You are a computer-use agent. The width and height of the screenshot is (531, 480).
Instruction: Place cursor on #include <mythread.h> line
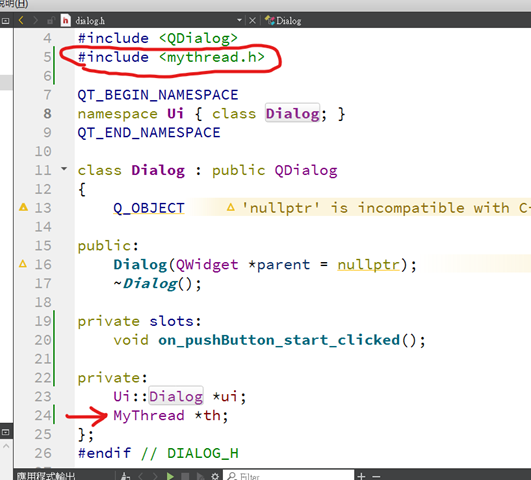(x=171, y=57)
